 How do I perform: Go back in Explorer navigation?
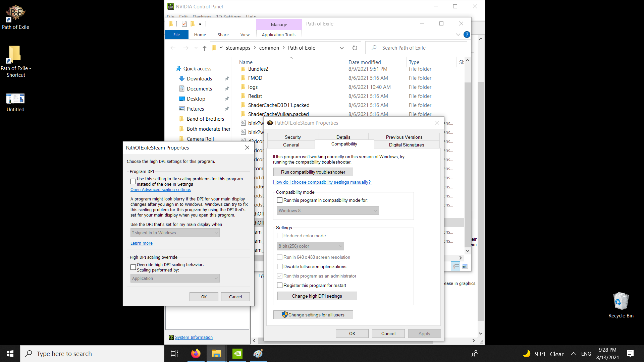click(x=173, y=48)
